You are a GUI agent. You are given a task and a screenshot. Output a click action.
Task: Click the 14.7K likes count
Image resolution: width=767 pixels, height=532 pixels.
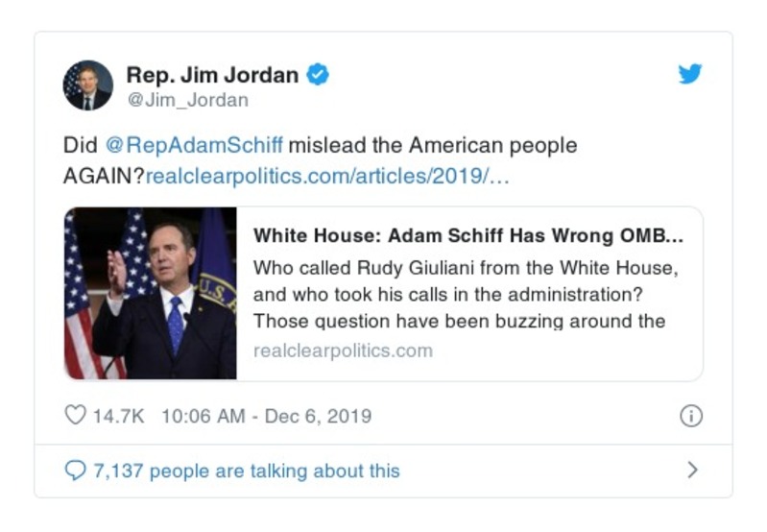[x=118, y=416]
